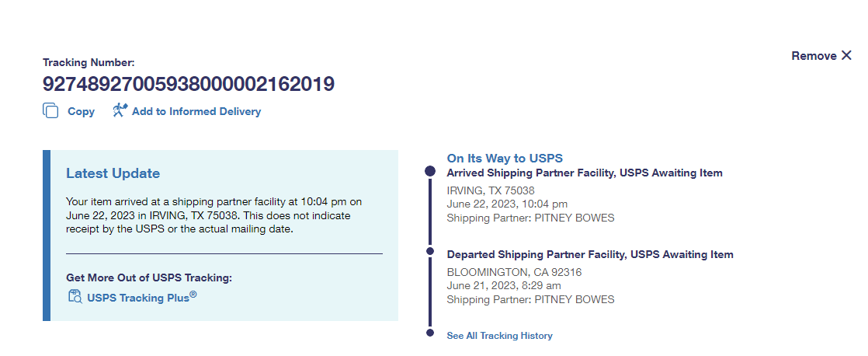Select the Copy text link

[x=81, y=111]
